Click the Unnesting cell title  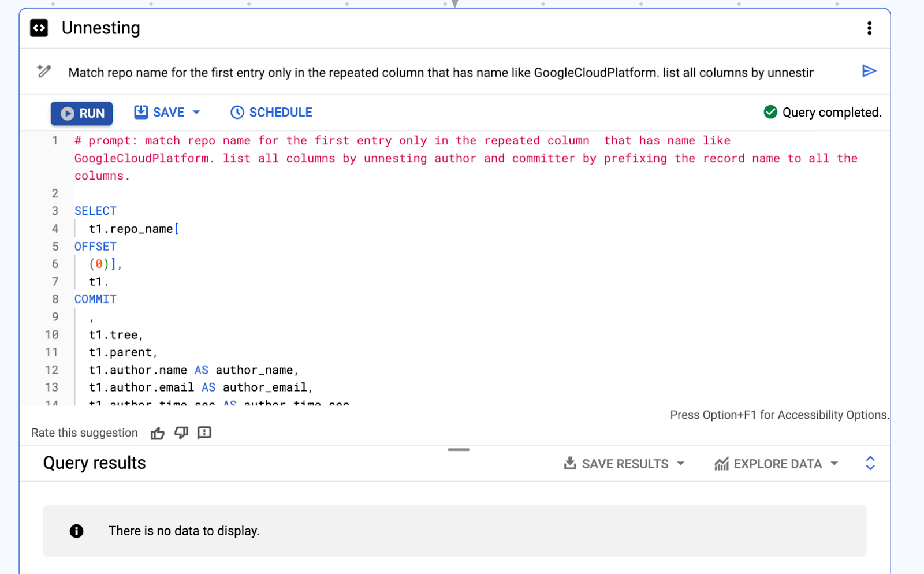click(101, 28)
